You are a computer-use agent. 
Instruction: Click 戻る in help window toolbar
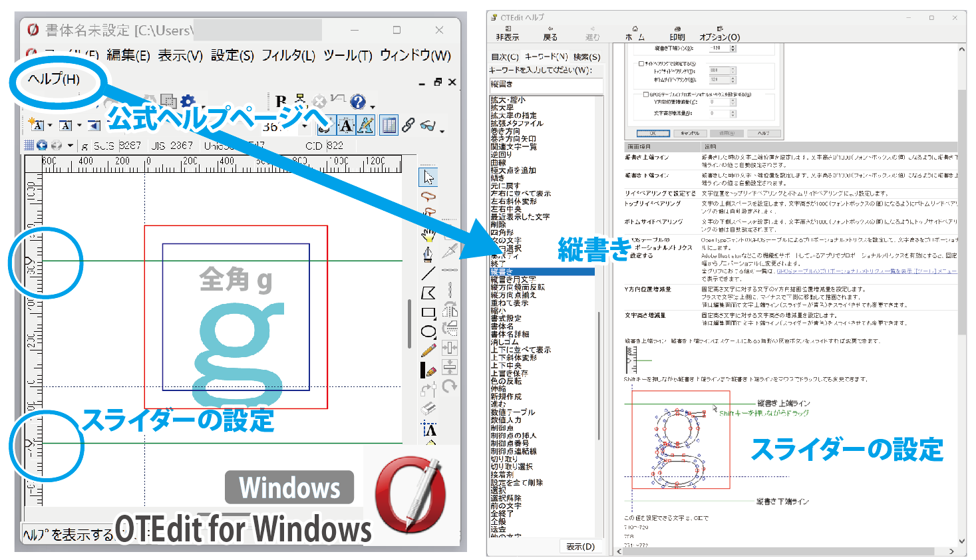point(550,33)
